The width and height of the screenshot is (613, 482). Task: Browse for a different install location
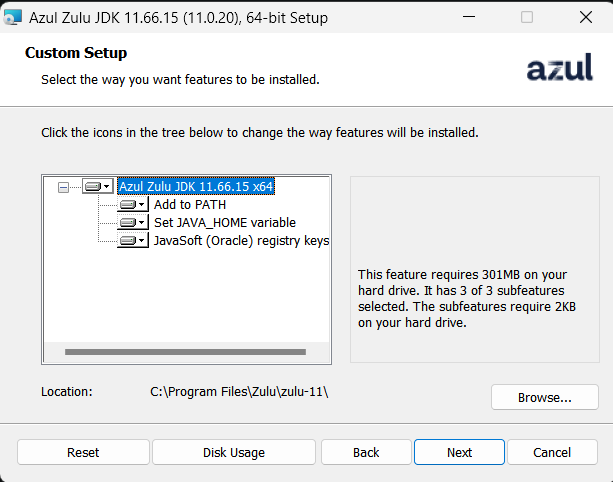(x=545, y=397)
